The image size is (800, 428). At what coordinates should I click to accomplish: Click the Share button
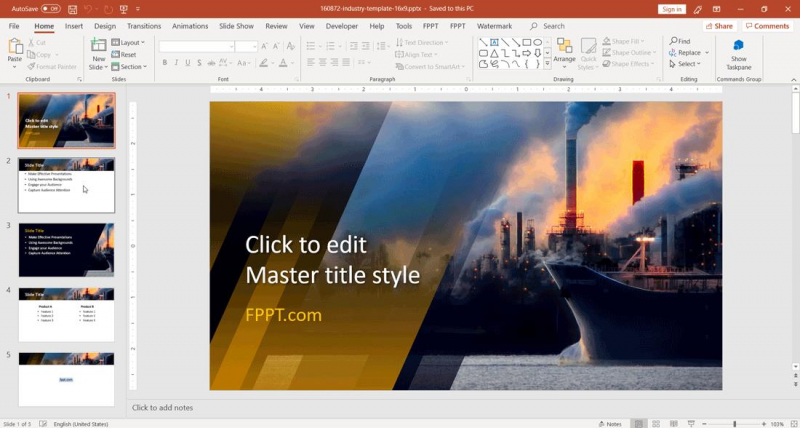(x=719, y=26)
